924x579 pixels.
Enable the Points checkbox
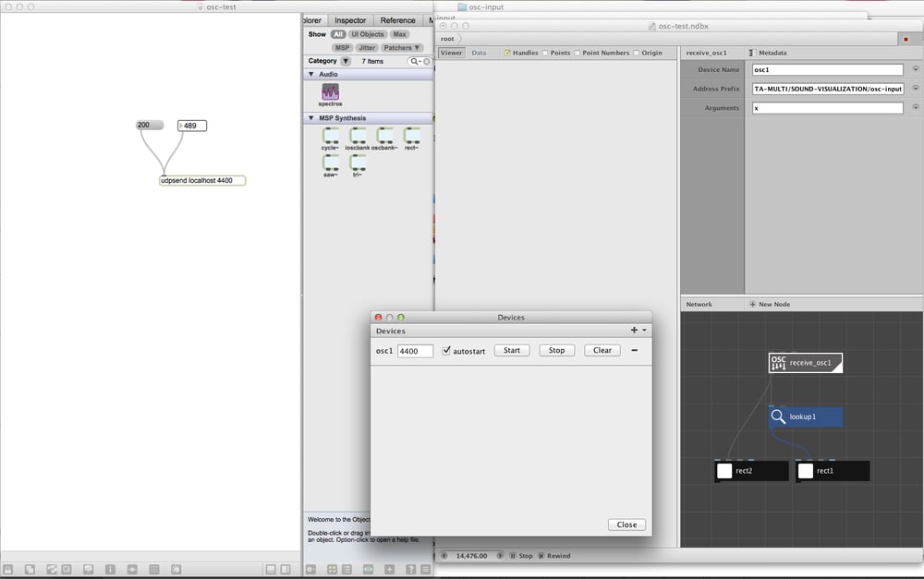click(x=545, y=53)
